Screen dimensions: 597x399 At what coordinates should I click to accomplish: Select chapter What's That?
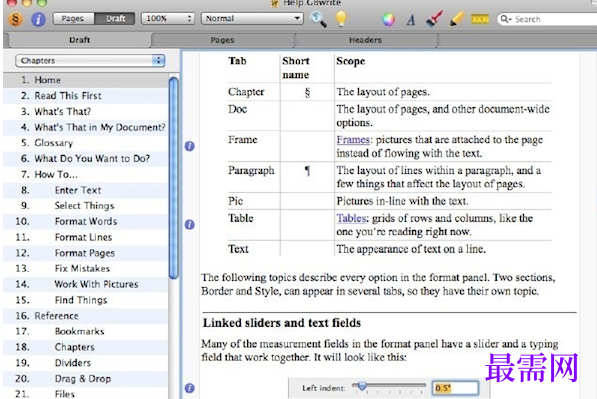86,112
